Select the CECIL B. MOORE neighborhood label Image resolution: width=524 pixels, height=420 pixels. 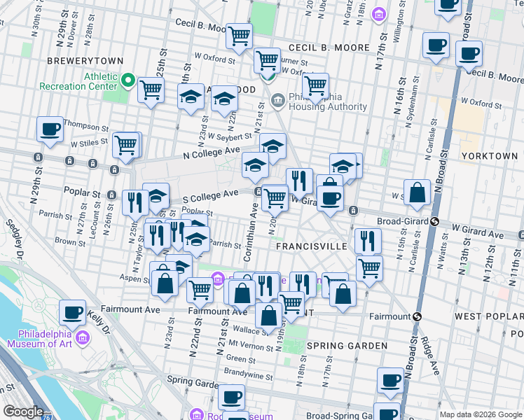[329, 48]
